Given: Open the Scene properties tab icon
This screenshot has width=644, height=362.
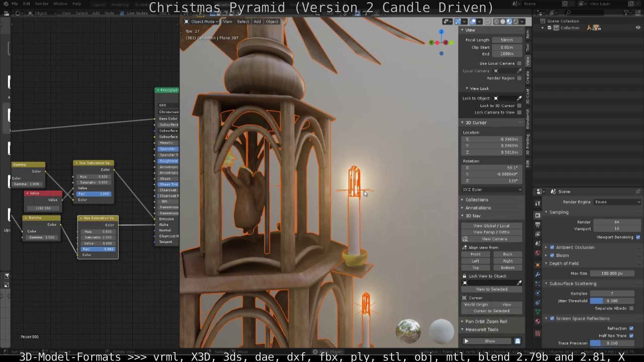Looking at the screenshot, I should pos(538,243).
